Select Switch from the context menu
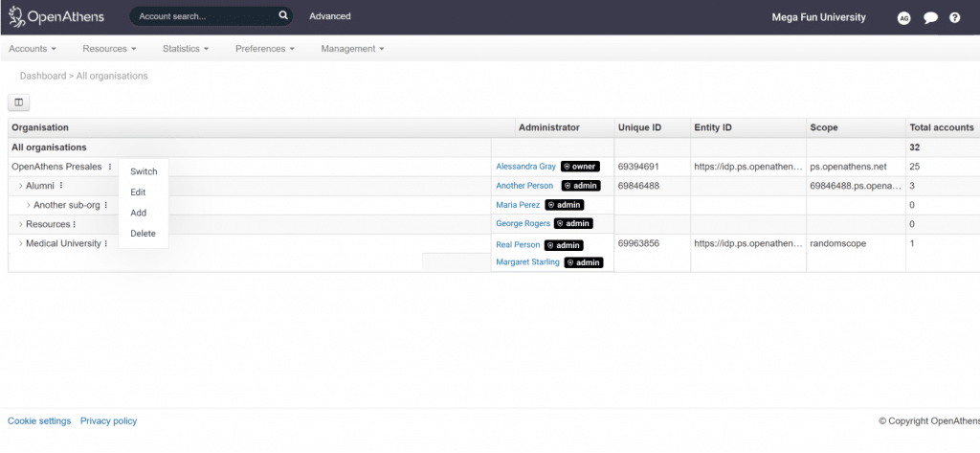This screenshot has width=980, height=453. coord(144,171)
